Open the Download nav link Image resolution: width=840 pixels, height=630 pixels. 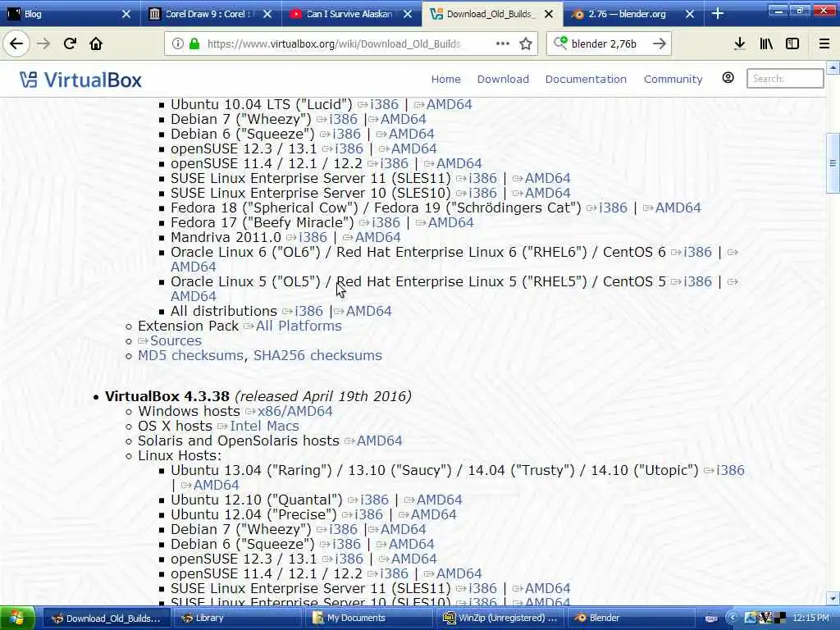pos(503,79)
